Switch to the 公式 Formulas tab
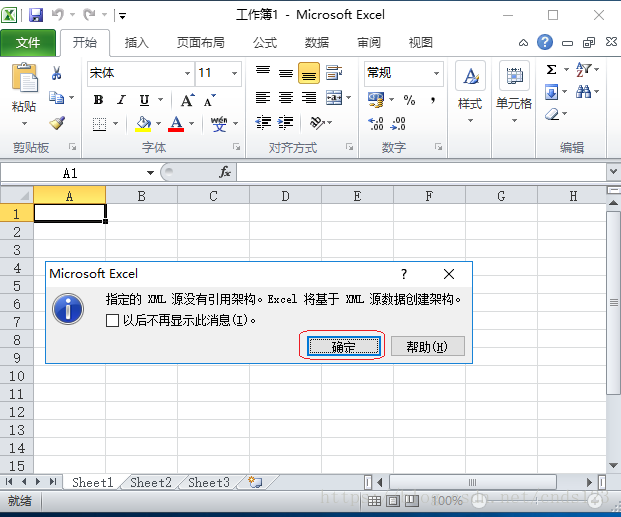The height and width of the screenshot is (517, 621). [265, 42]
